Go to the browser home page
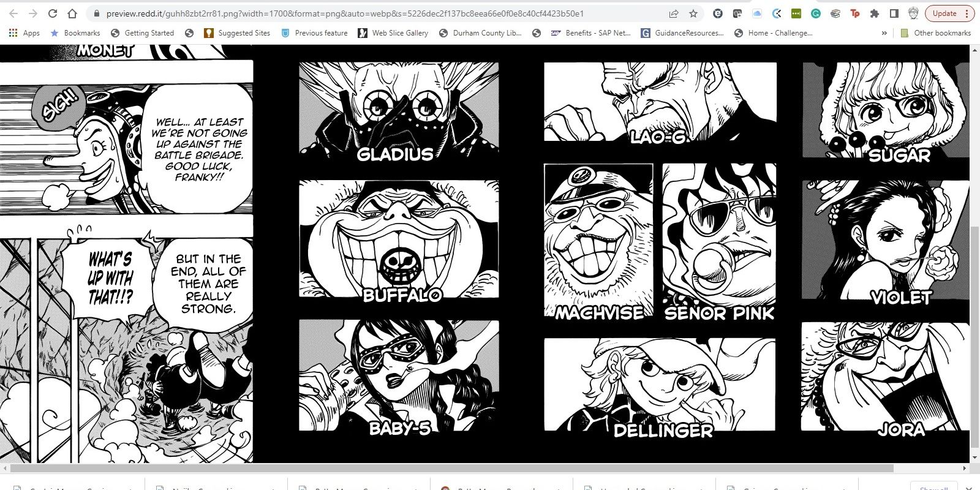Screen dimensions: 980x490 click(x=72, y=13)
